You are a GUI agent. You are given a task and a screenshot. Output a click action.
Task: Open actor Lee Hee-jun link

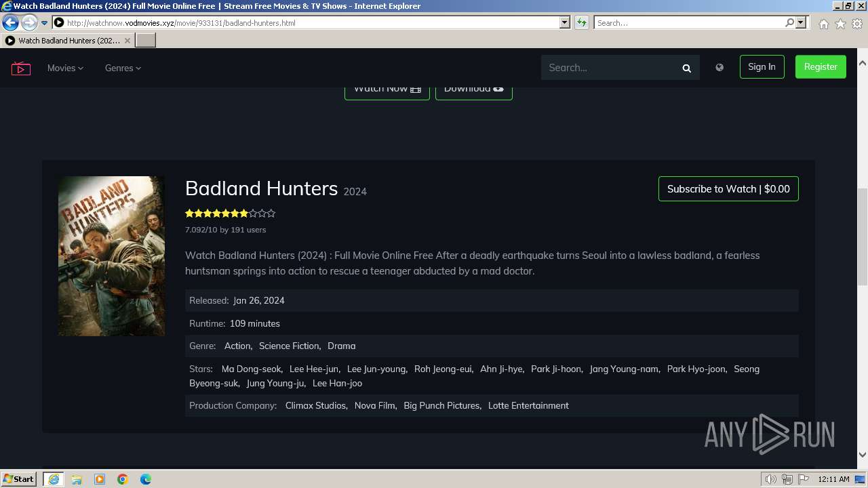314,369
